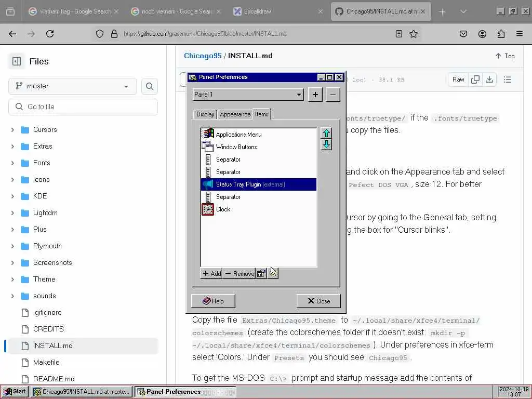Switch to the Items tab
The width and height of the screenshot is (532, 399).
[262, 114]
